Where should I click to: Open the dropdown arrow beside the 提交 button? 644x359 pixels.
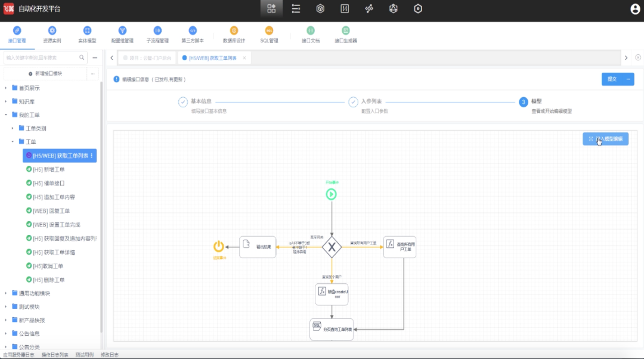(x=628, y=79)
